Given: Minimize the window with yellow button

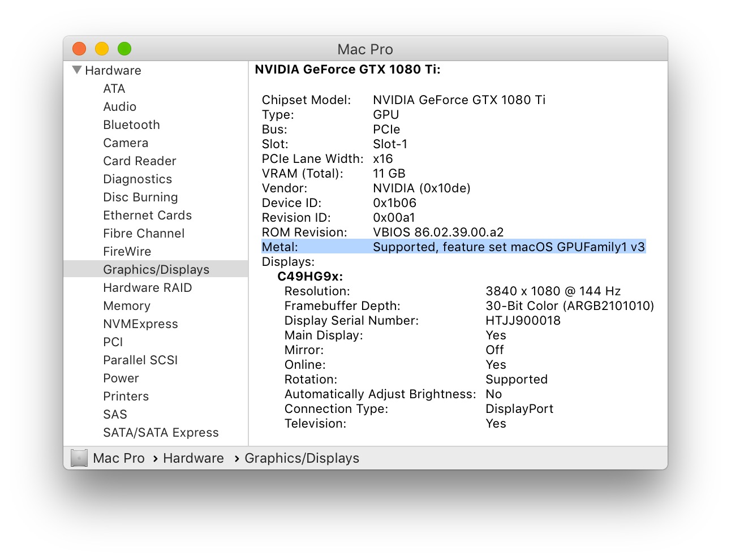Looking at the screenshot, I should pos(102,49).
